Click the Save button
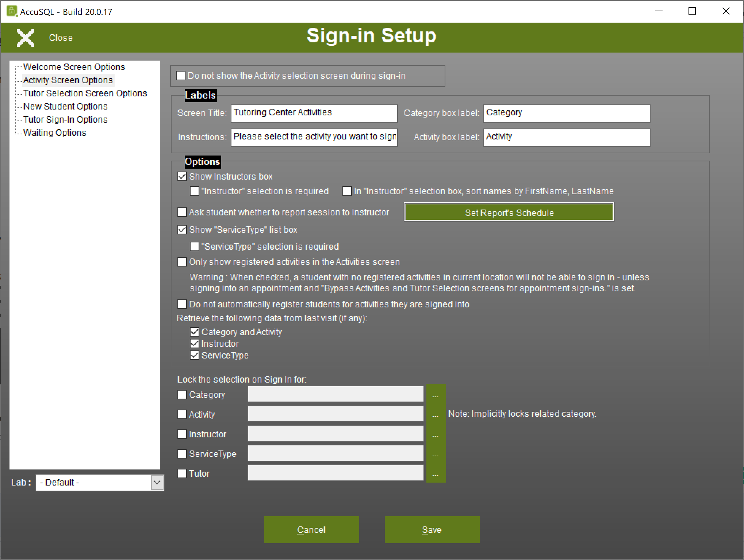This screenshot has width=744, height=560. (x=432, y=529)
